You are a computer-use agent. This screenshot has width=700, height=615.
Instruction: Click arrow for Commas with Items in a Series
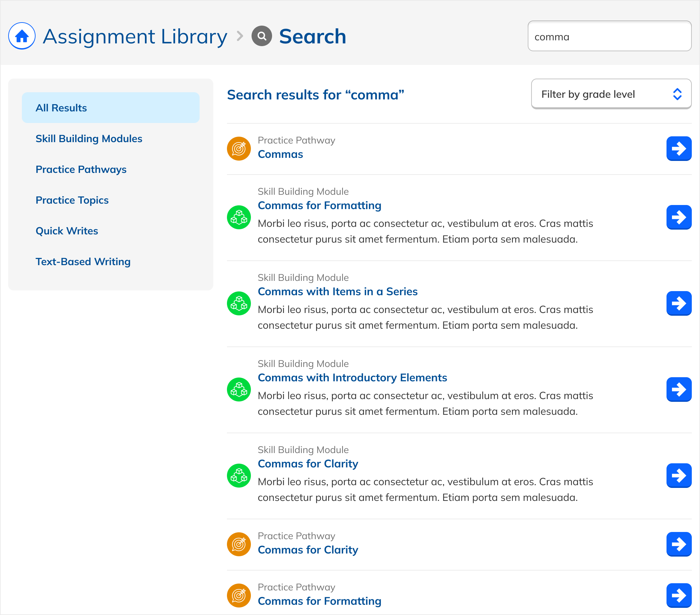point(678,303)
